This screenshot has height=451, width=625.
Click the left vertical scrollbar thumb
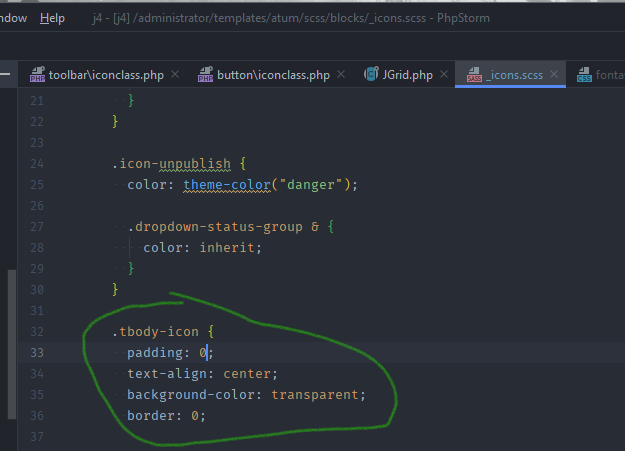12,345
